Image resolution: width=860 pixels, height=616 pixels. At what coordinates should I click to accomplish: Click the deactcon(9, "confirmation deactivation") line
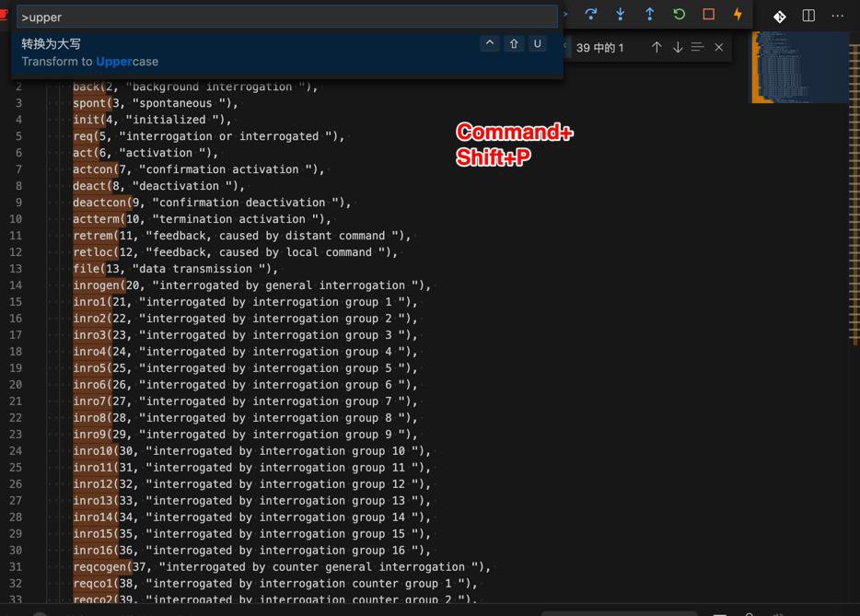[x=212, y=203]
